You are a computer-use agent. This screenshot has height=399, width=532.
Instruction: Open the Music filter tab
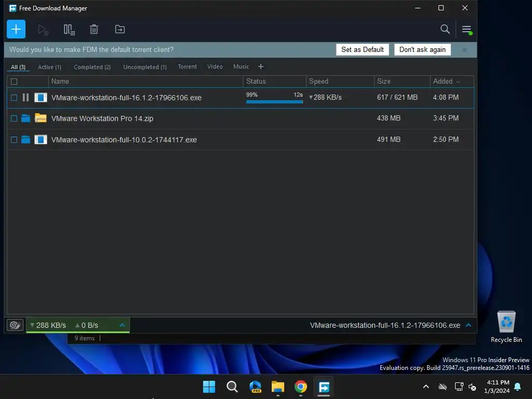point(241,66)
